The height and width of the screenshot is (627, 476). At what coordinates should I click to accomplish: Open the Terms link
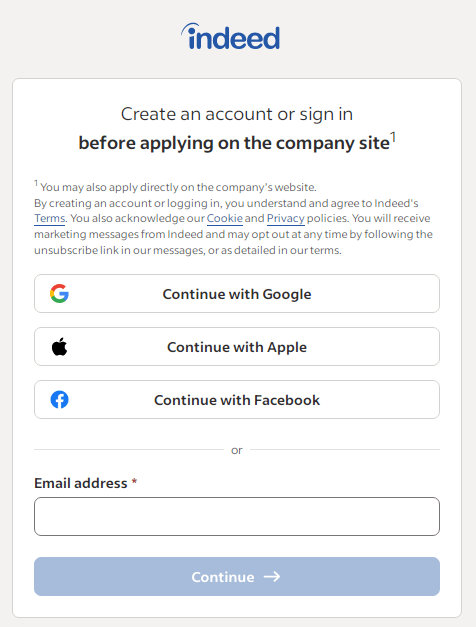(50, 218)
